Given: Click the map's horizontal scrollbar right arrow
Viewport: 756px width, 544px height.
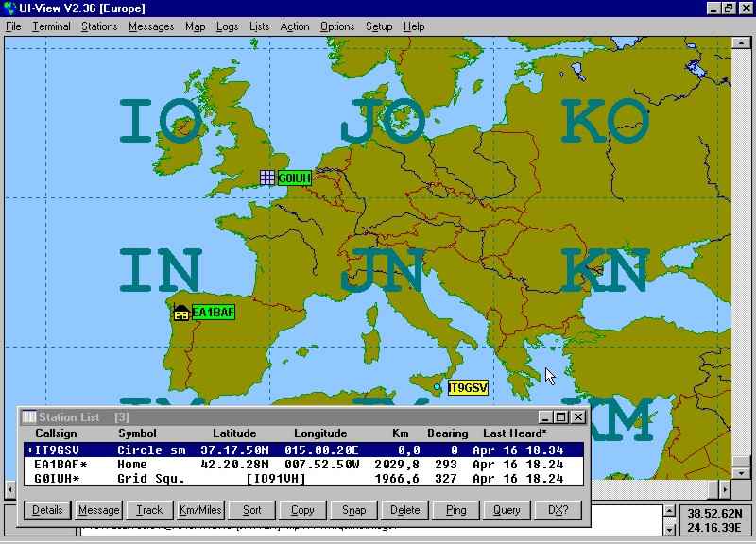Looking at the screenshot, I should click(725, 490).
